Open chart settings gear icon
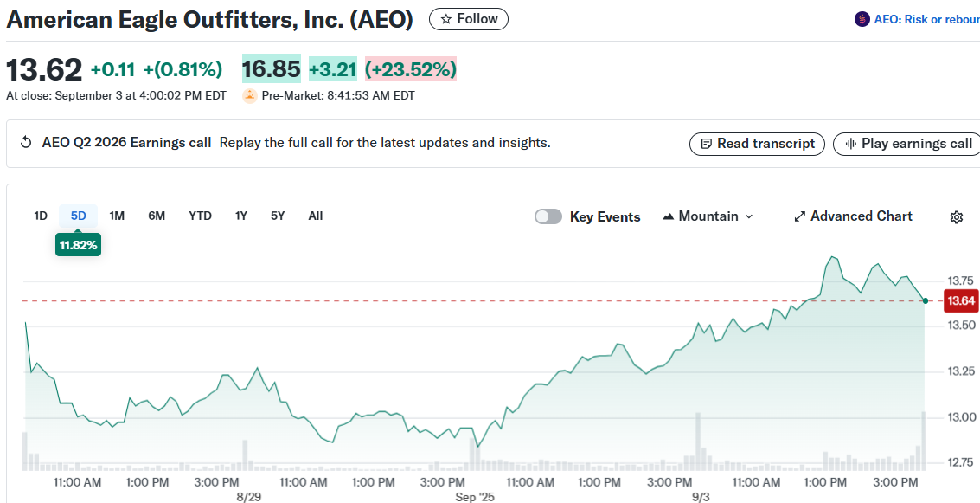The width and height of the screenshot is (980, 503). pos(956,217)
